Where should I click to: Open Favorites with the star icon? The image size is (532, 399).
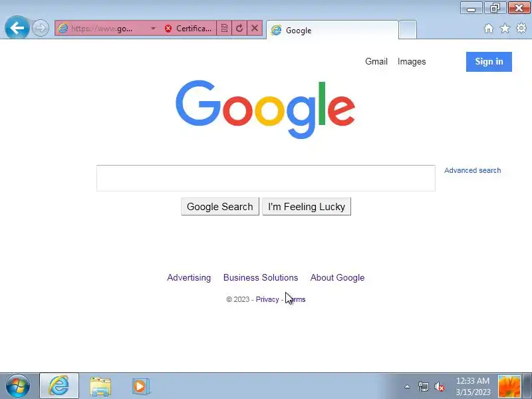click(x=505, y=28)
